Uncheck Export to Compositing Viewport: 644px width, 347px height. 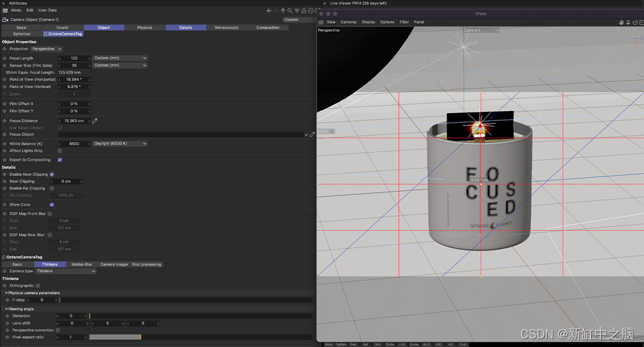[x=60, y=160]
